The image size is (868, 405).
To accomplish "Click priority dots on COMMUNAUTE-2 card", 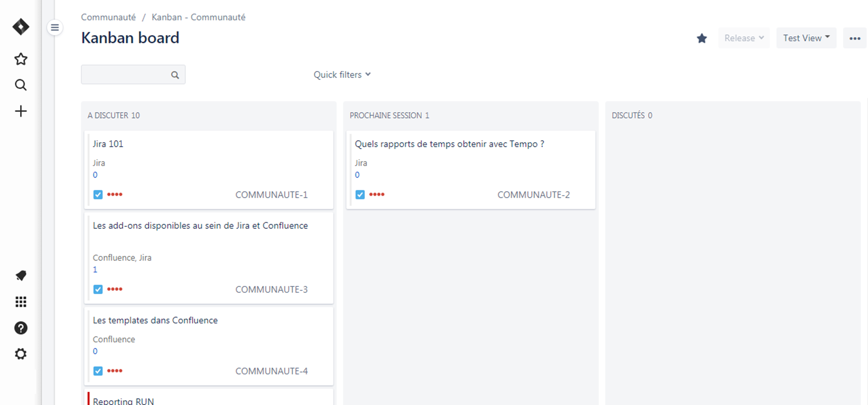I will pos(377,194).
